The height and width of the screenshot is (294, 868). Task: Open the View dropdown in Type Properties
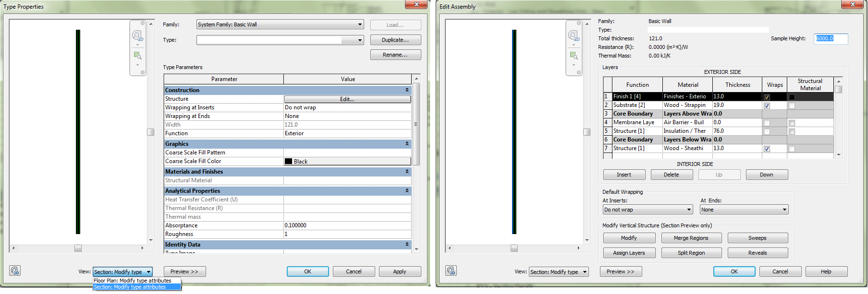[x=122, y=272]
